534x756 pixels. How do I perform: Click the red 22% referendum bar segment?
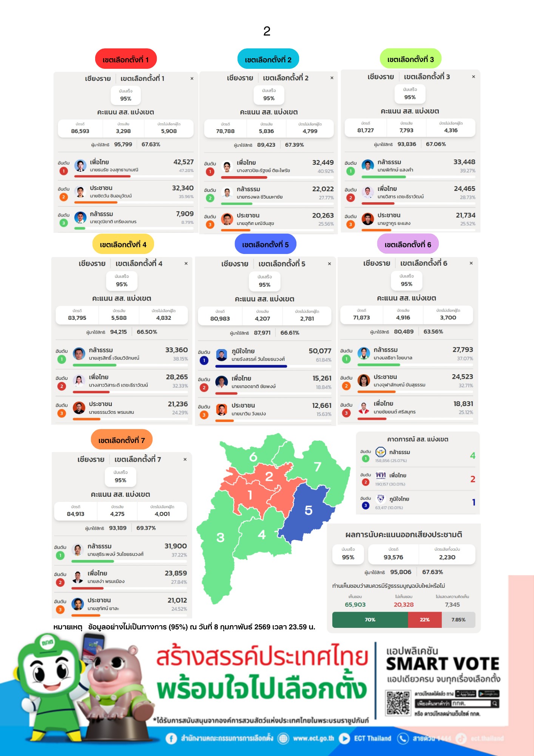coord(424,620)
